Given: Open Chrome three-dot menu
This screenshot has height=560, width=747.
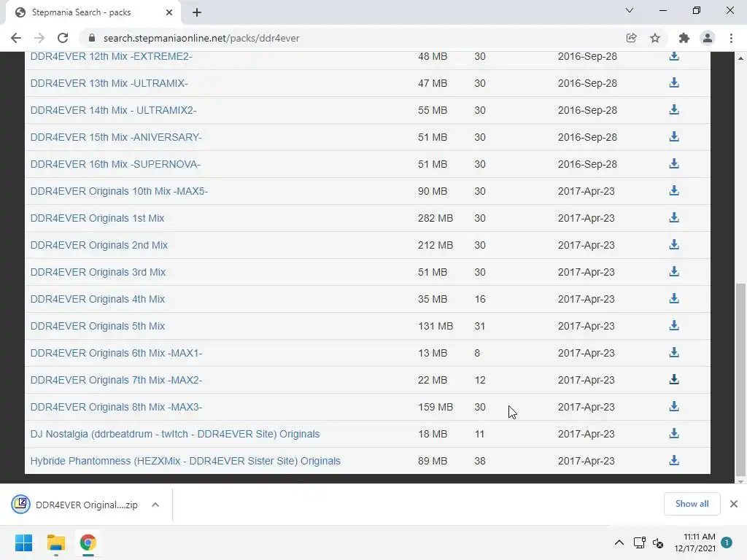Looking at the screenshot, I should [731, 38].
